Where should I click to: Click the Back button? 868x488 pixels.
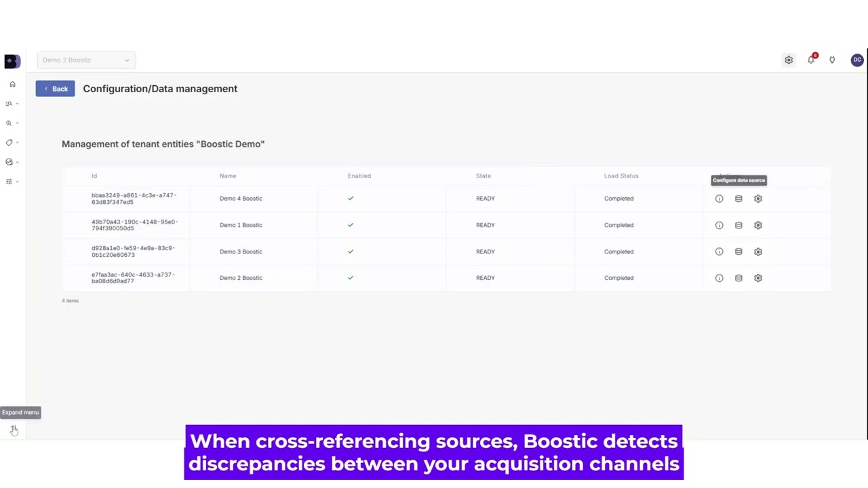coord(55,89)
